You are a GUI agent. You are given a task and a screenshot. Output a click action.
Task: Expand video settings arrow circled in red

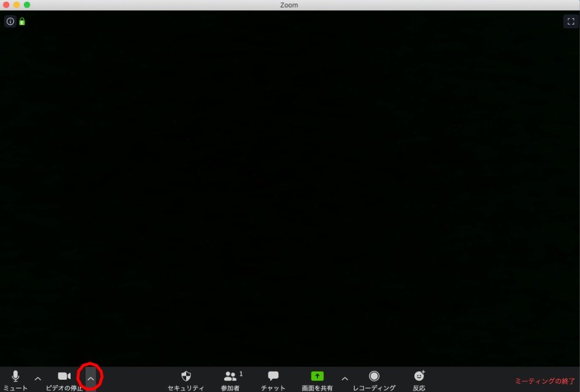pos(90,379)
